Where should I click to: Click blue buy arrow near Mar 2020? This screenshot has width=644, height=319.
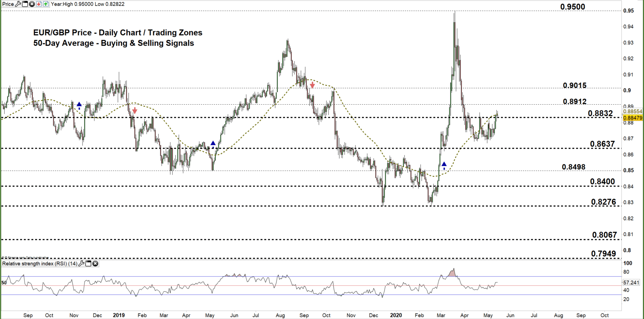click(x=444, y=165)
